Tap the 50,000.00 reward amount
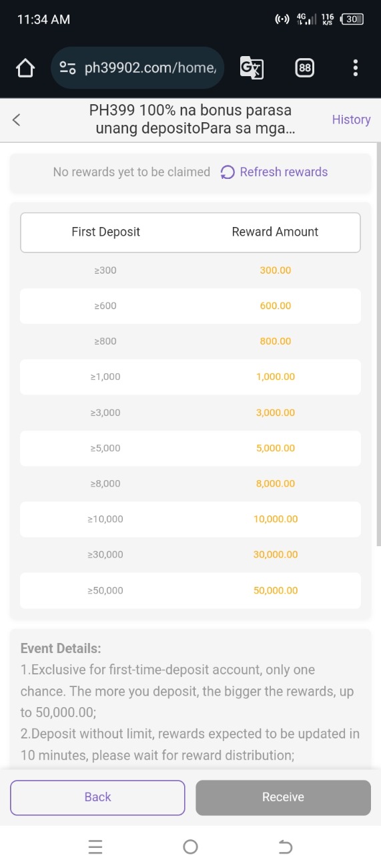Viewport: 381px width, 868px height. 276,590
